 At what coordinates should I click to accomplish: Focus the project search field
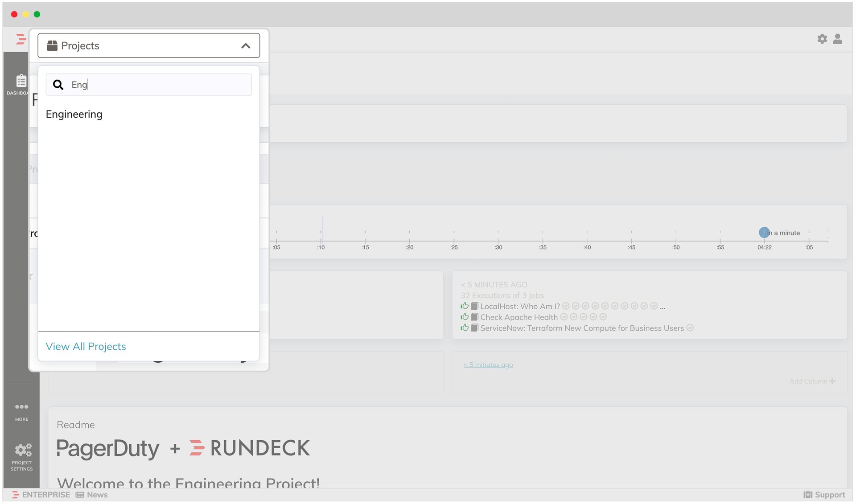(160, 85)
